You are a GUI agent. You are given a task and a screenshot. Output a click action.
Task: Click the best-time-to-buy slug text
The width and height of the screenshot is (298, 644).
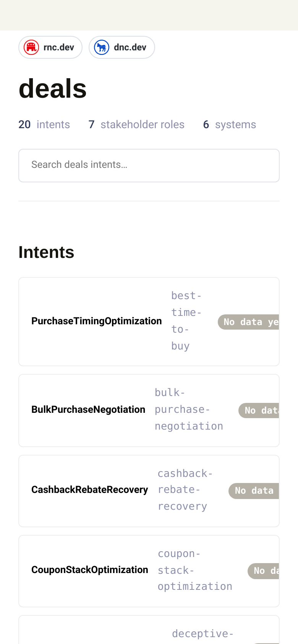[x=186, y=321]
